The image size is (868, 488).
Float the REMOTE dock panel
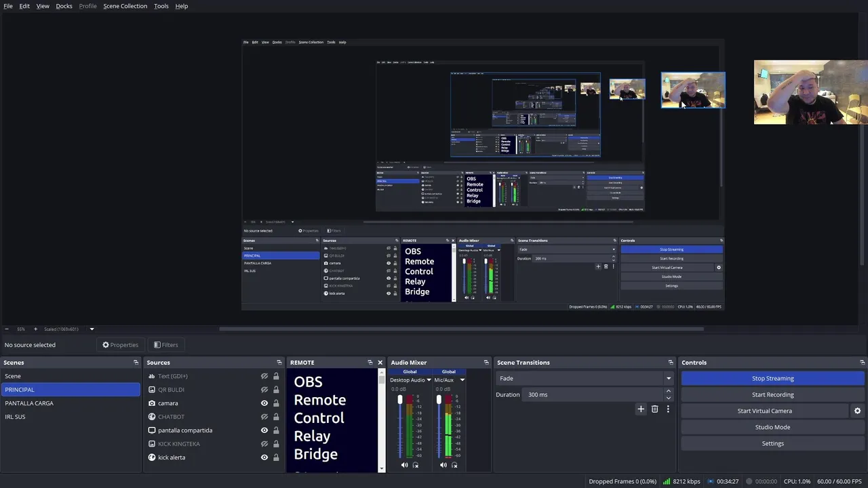click(x=370, y=363)
